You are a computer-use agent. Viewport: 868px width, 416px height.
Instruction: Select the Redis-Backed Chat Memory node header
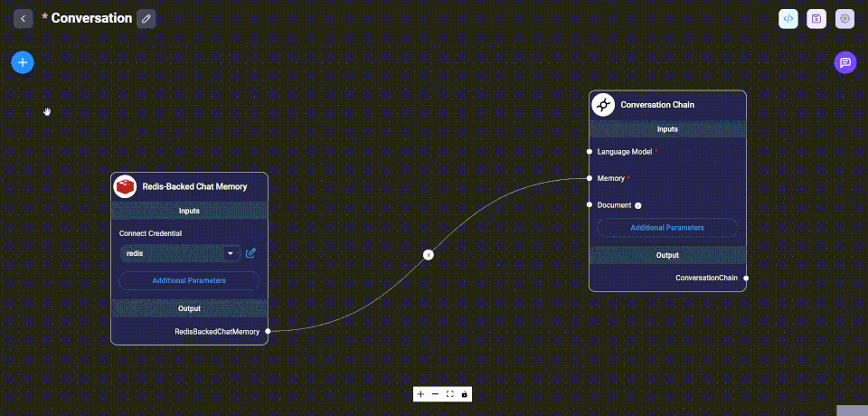pos(193,186)
